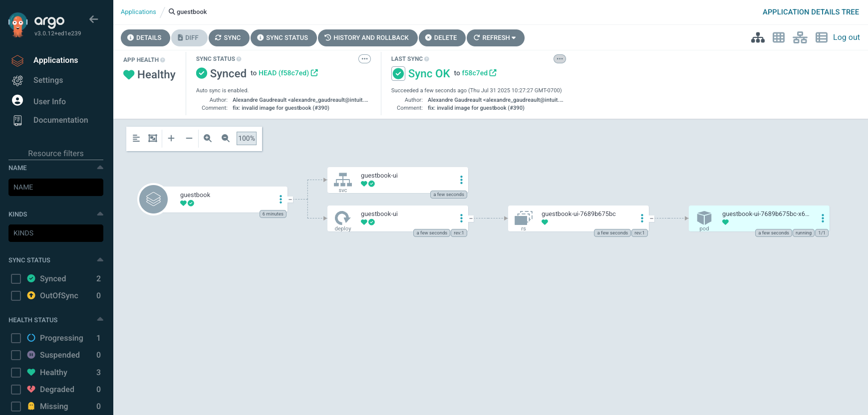Check the Synced sync status filter
Screen dimensions: 868x415
[16, 279]
